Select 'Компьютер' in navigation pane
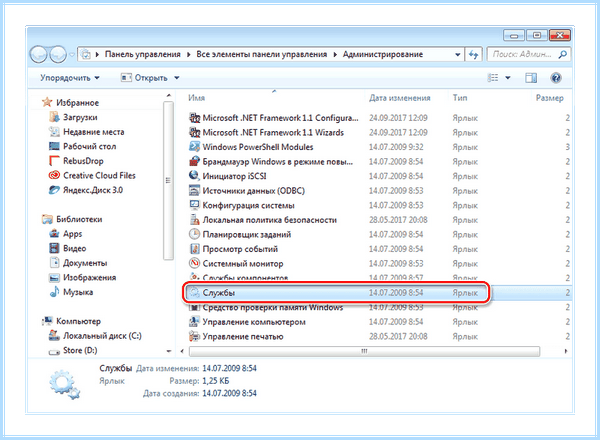The height and width of the screenshot is (440, 600). pos(78,321)
